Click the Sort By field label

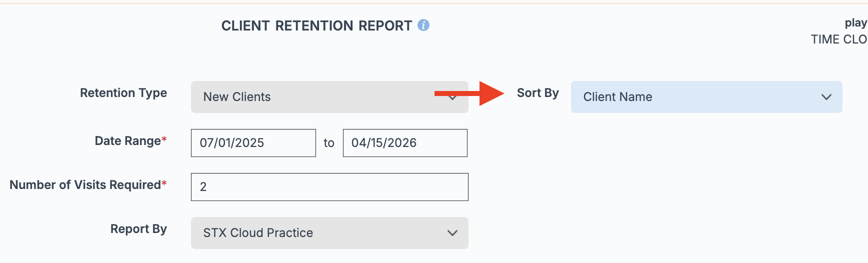537,93
